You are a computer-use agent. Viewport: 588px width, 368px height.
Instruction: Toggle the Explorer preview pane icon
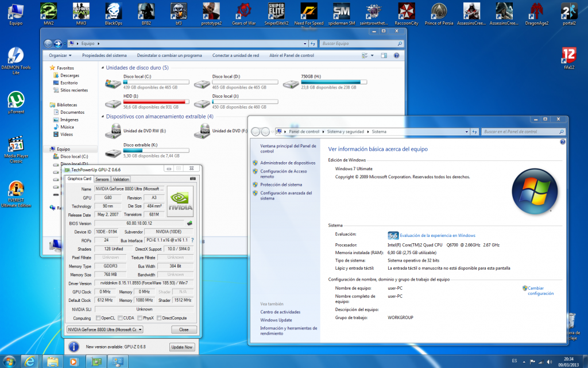pyautogui.click(x=384, y=56)
